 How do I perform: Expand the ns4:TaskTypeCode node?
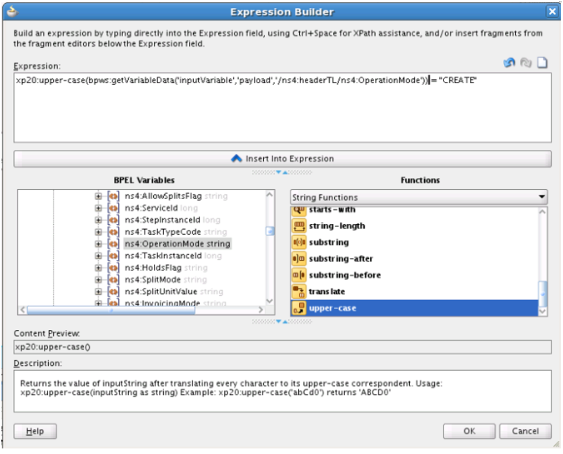pyautogui.click(x=98, y=232)
